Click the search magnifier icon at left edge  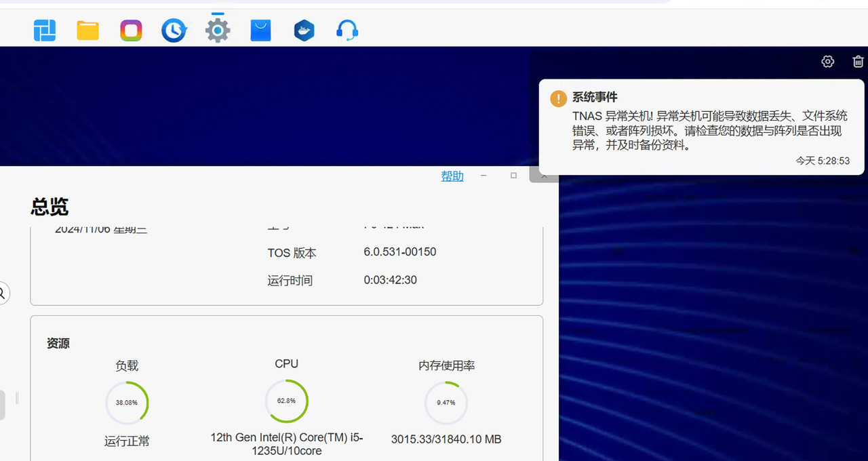tap(2, 294)
